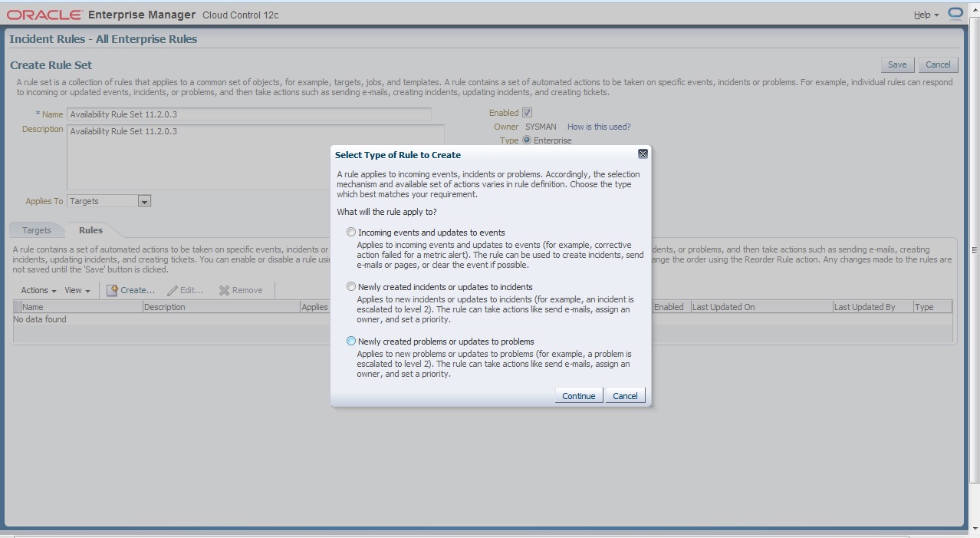Toggle the Enabled checkbox

(527, 113)
